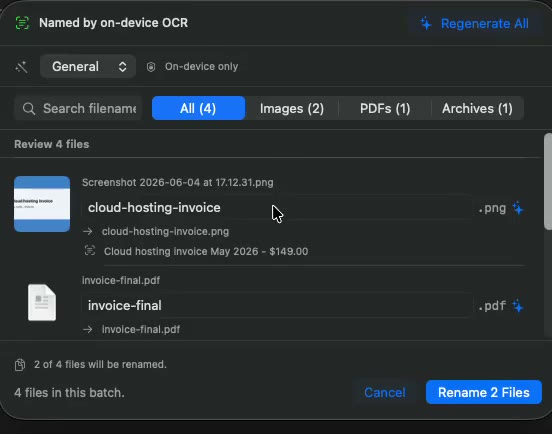Focus the Search filenames field

pyautogui.click(x=78, y=108)
